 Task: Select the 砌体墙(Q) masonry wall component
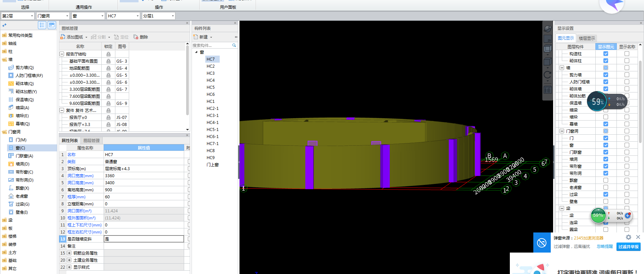pos(24,83)
